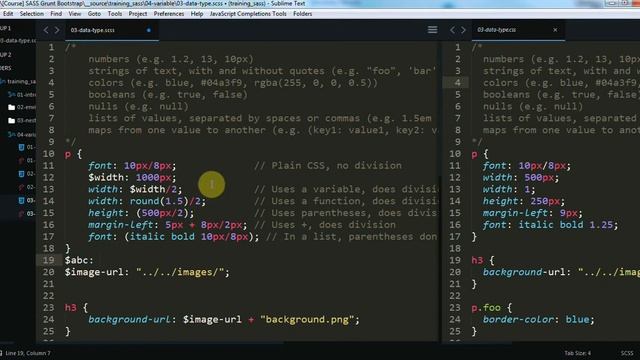Viewport: 640px width, 360px height.
Task: Go to previous tab in left pane
Action: (x=46, y=30)
